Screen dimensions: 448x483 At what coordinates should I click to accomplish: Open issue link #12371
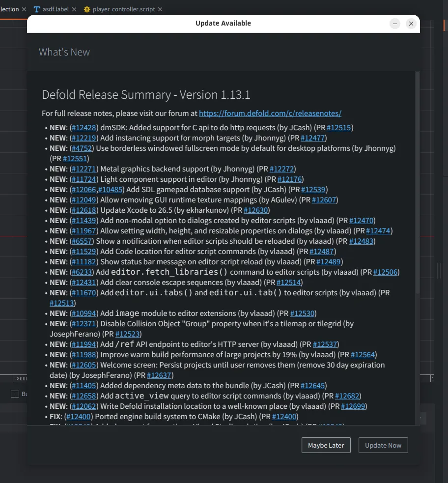tap(84, 324)
